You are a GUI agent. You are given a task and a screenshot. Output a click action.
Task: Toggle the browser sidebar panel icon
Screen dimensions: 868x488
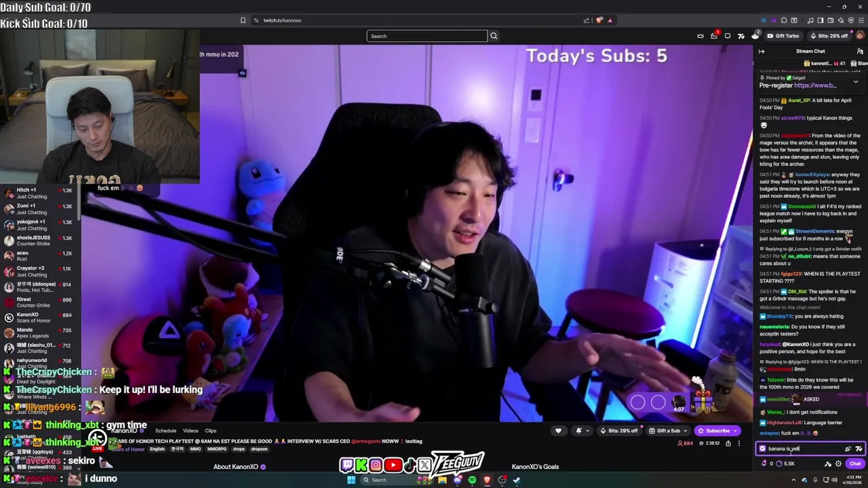tap(820, 20)
